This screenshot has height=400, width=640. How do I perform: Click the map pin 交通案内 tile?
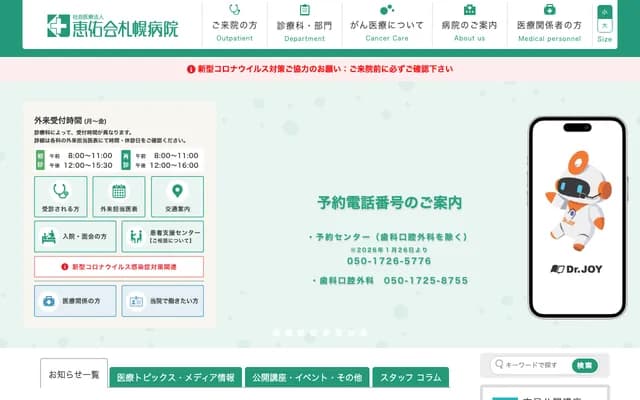[x=176, y=197]
